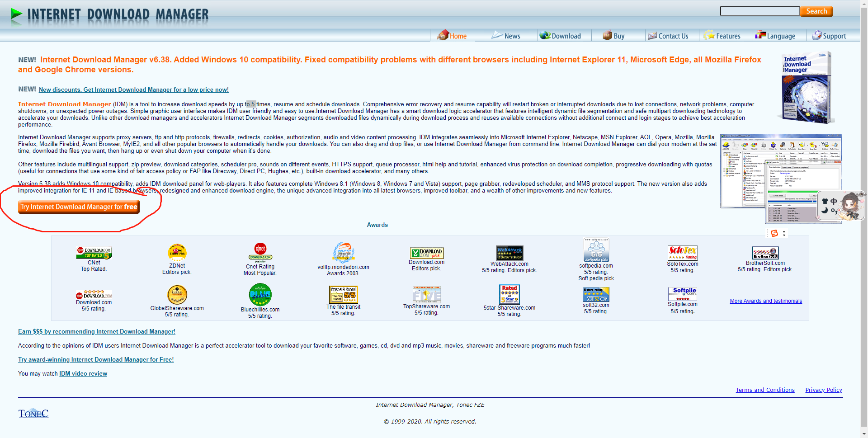This screenshot has height=438, width=868.
Task: Click the Bluechillies.com green badge
Action: point(260,295)
